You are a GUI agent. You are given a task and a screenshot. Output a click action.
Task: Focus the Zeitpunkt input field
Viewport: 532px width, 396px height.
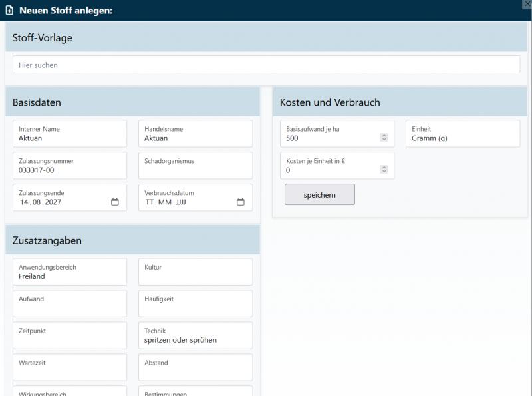(x=69, y=336)
